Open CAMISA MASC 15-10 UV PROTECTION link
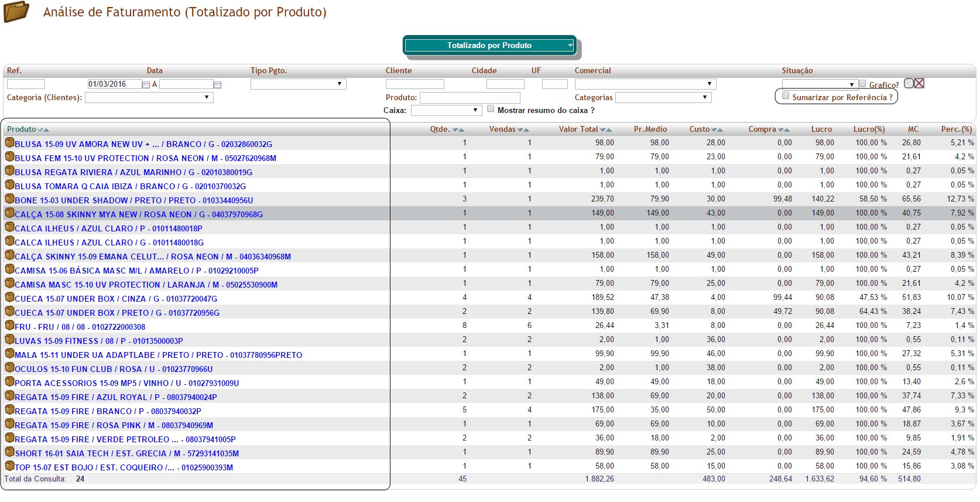The height and width of the screenshot is (502, 980). [x=146, y=285]
